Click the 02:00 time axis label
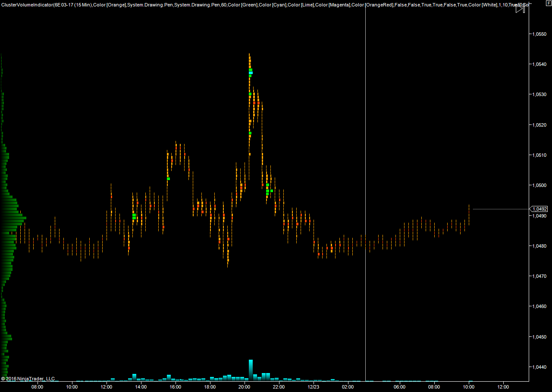The height and width of the screenshot is (392, 552). pos(348,387)
